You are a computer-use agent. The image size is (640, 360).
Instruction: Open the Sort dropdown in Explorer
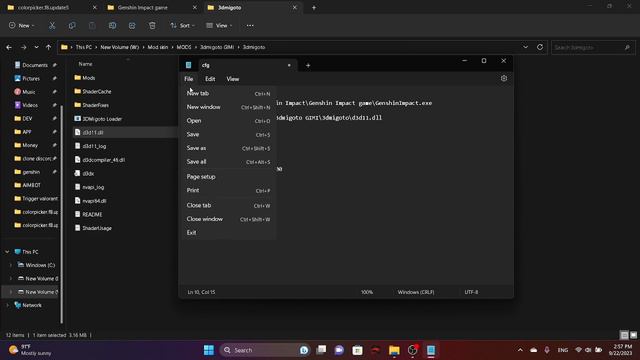coord(182,26)
